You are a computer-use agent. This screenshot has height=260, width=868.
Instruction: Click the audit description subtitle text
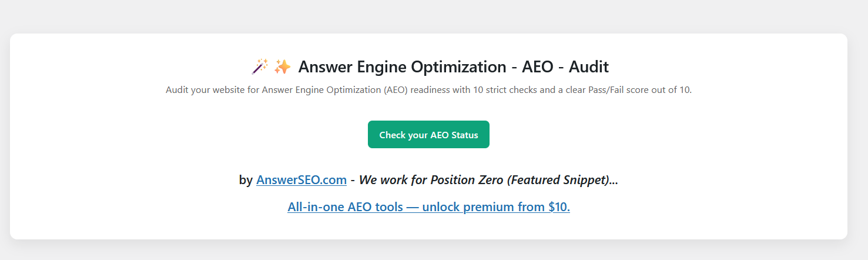[428, 91]
